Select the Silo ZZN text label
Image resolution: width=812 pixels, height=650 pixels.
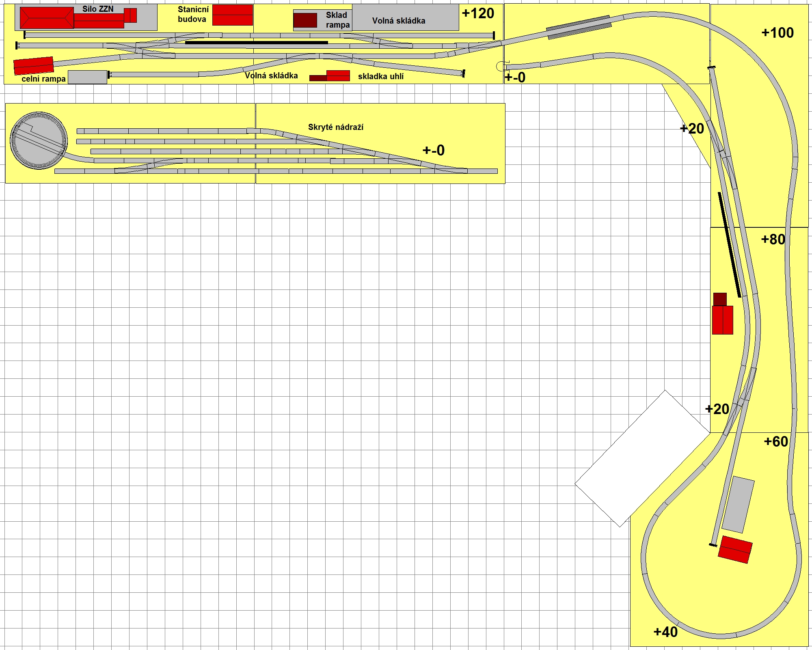[x=98, y=9]
